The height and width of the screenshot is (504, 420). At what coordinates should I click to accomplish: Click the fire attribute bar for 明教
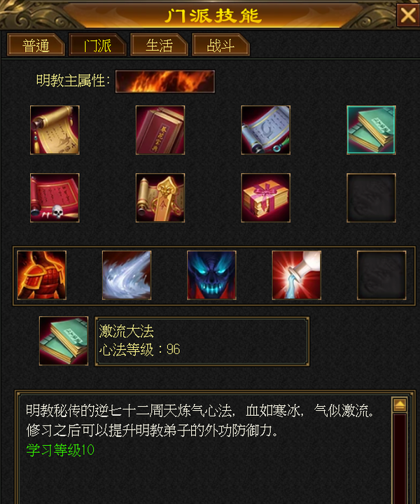[x=165, y=81]
